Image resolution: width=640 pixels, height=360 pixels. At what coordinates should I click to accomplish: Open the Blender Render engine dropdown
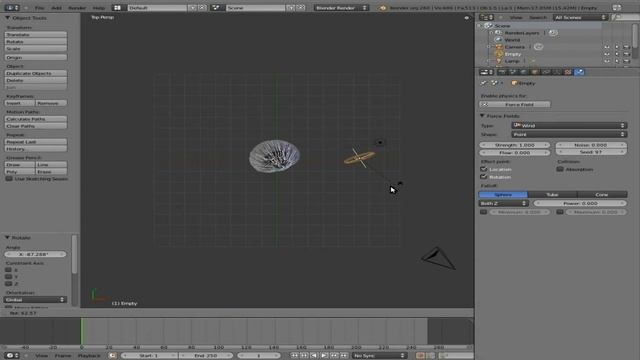(341, 8)
